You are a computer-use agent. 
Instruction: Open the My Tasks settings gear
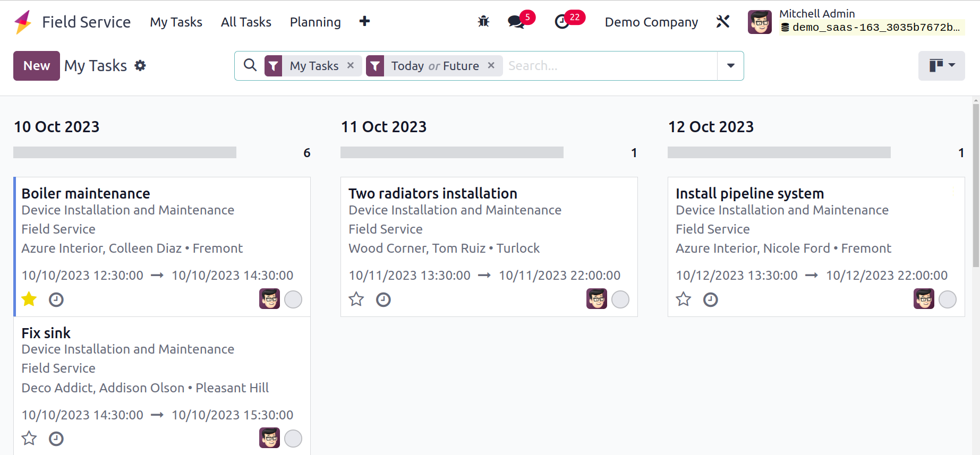[140, 66]
